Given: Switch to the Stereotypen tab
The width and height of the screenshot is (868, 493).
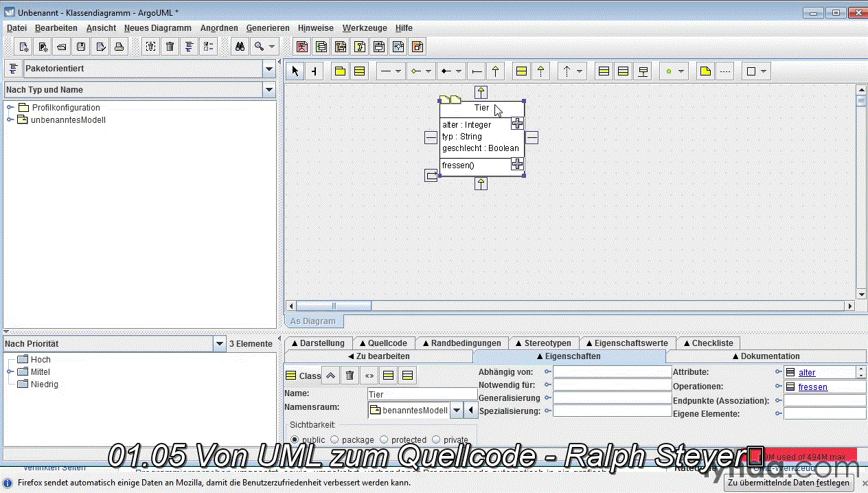Looking at the screenshot, I should 542,343.
